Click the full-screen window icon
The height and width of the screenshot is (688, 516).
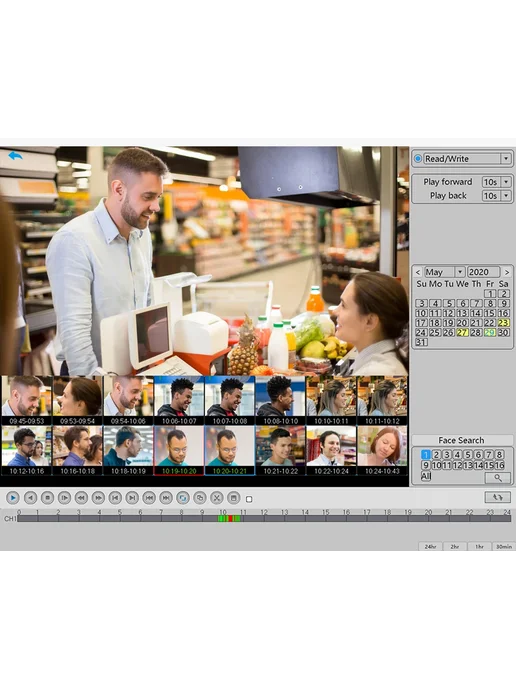click(x=234, y=498)
